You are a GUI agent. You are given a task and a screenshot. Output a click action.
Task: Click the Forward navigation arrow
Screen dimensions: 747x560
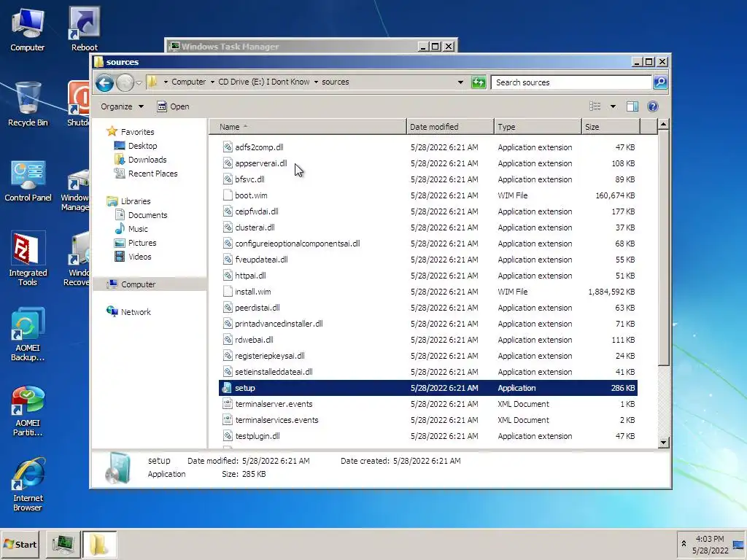(125, 83)
